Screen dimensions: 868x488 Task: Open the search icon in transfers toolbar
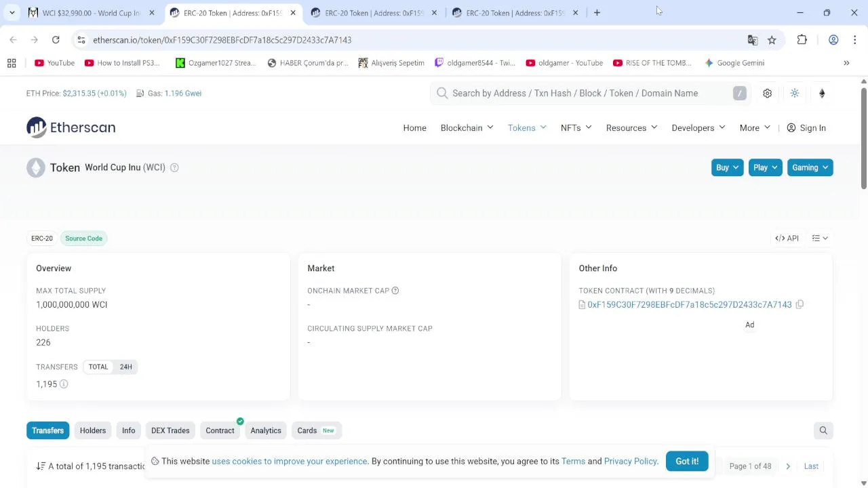click(x=823, y=430)
